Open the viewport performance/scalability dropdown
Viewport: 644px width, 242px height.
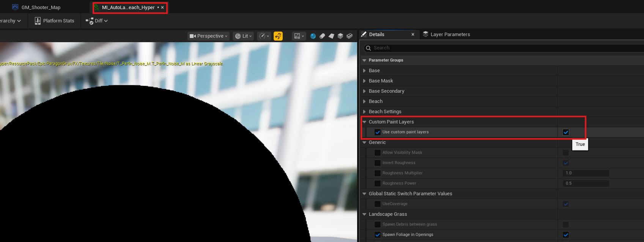(x=264, y=36)
